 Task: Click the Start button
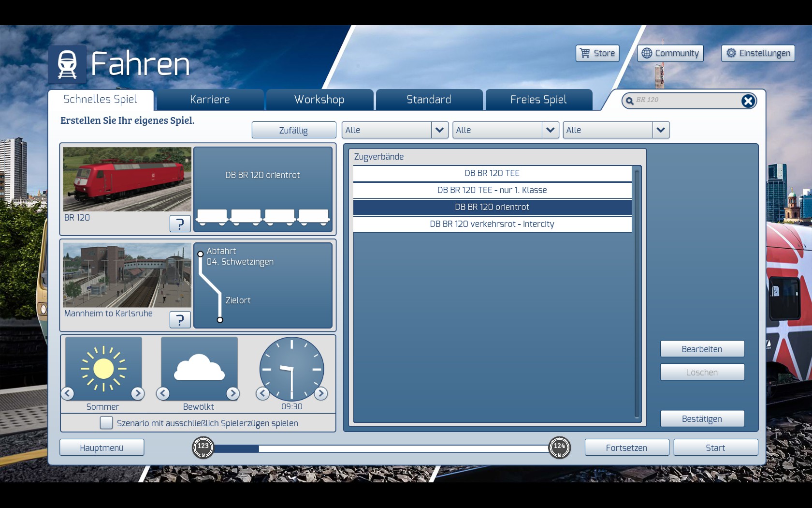point(716,448)
